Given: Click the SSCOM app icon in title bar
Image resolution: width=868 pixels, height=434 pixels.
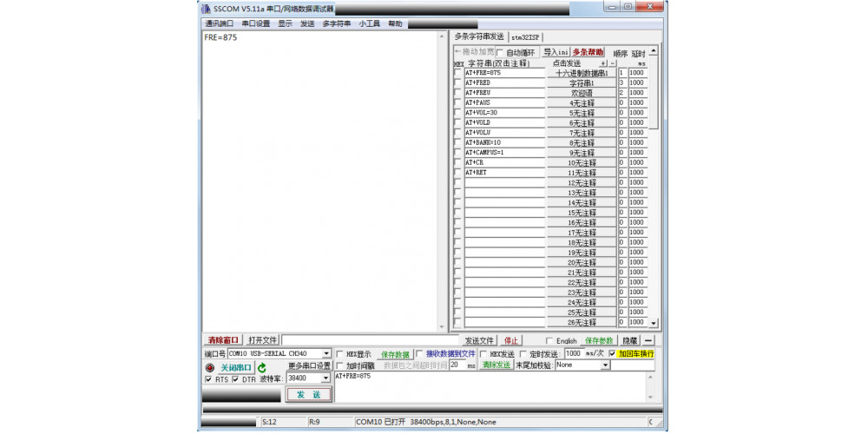Looking at the screenshot, I should click(x=207, y=8).
